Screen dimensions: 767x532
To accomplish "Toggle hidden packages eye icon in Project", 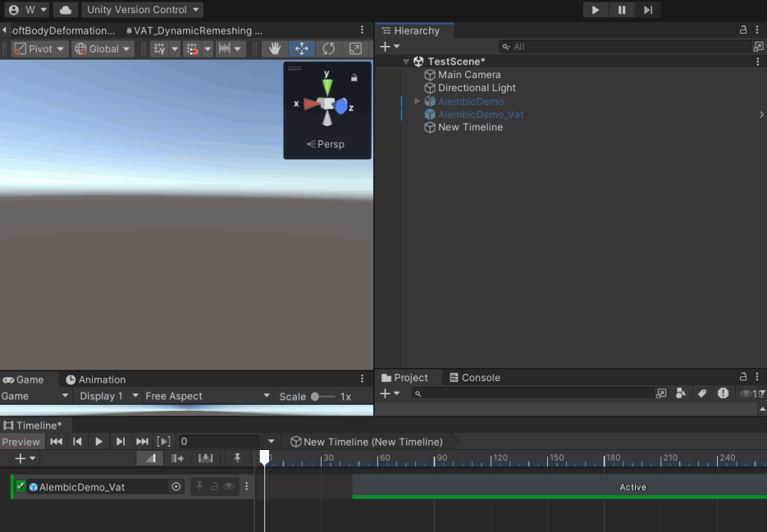I will click(x=752, y=393).
